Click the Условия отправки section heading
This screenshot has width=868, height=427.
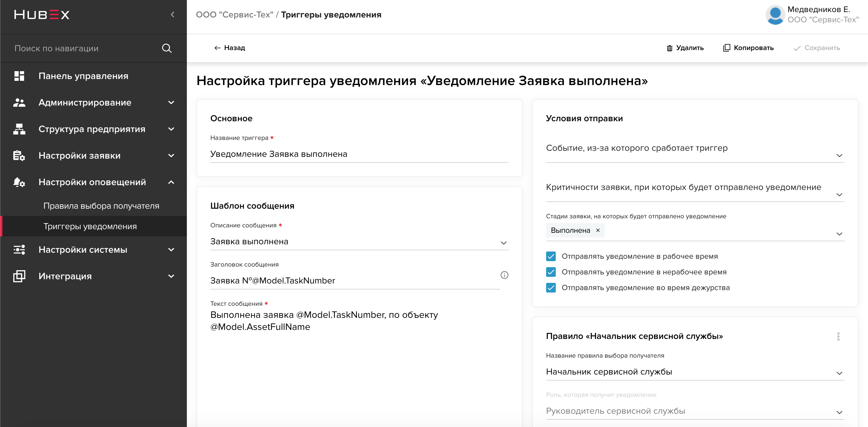point(584,118)
